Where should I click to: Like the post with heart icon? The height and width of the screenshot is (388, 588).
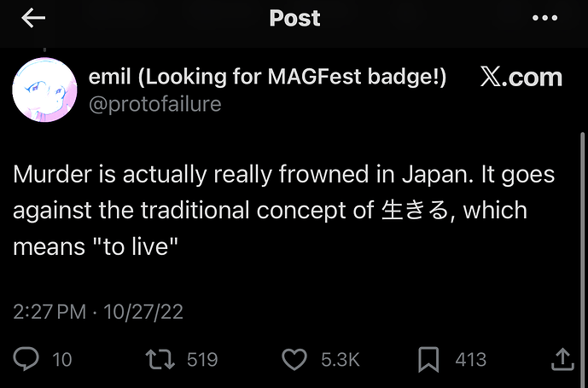[294, 359]
